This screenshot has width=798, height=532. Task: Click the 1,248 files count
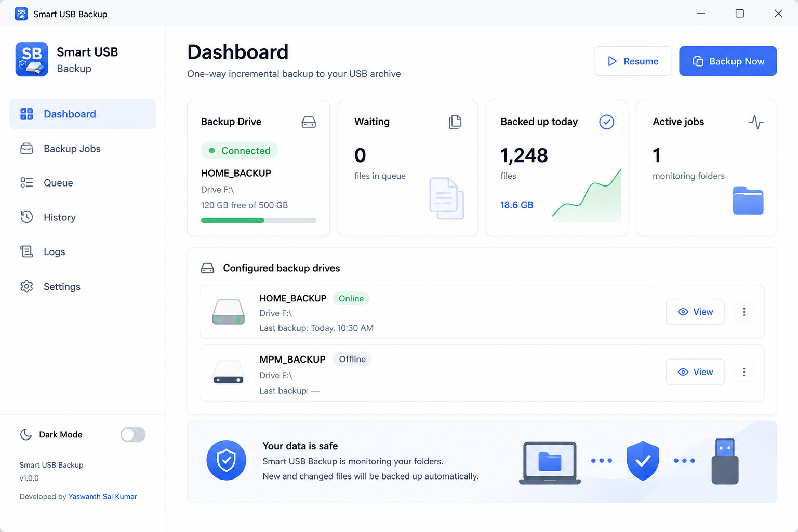pos(524,155)
